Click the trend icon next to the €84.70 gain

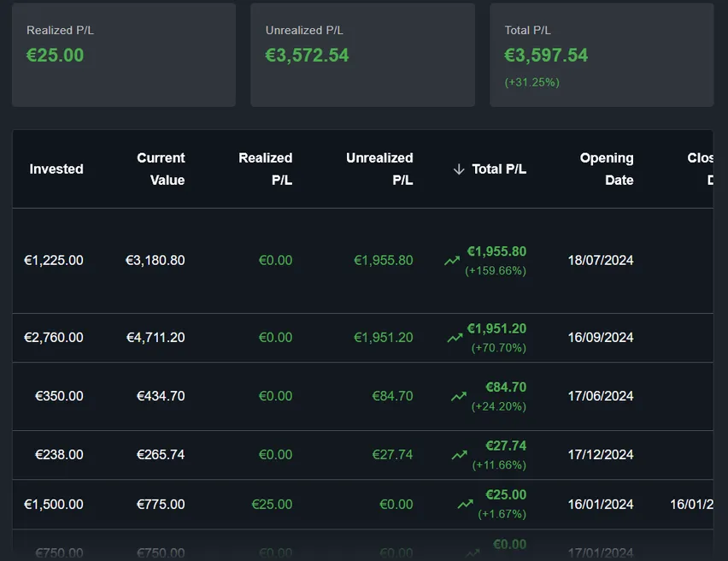click(457, 397)
